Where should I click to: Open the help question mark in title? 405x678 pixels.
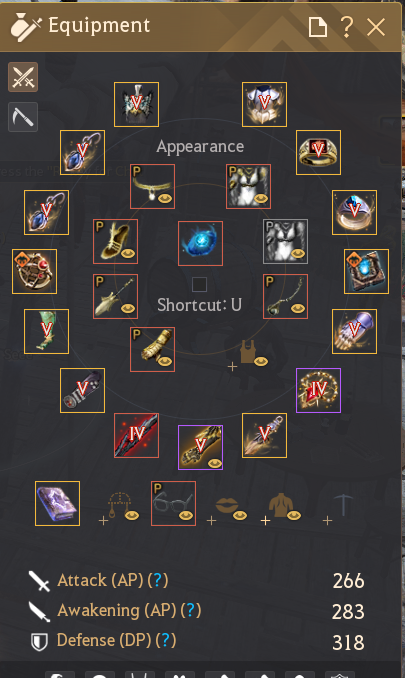pyautogui.click(x=347, y=27)
